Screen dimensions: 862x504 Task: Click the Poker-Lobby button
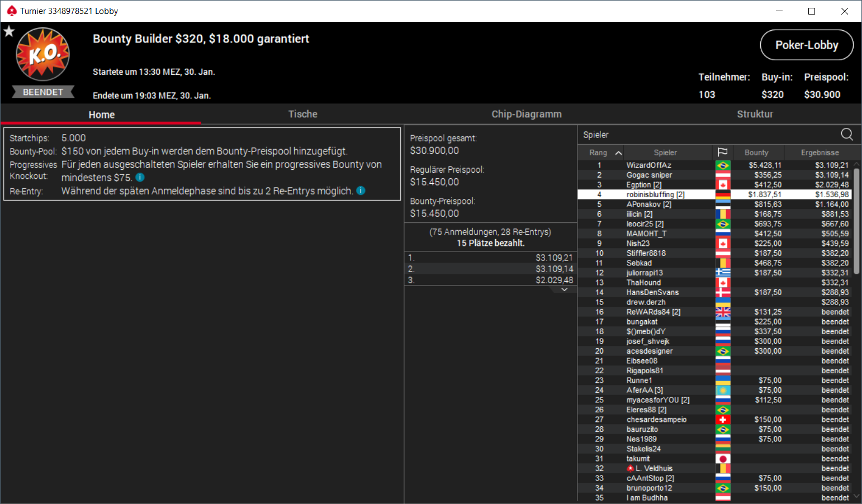tap(807, 45)
